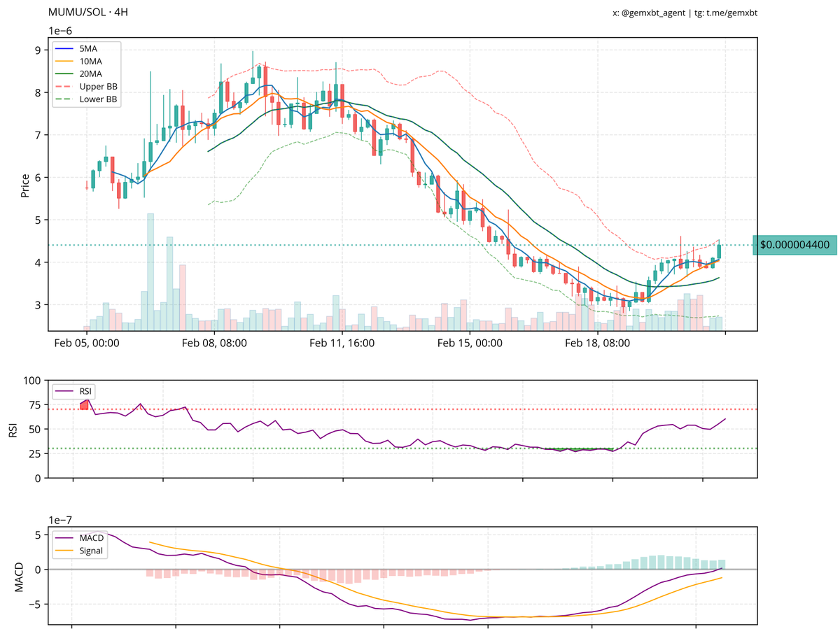Click the −5 tick on the MACD axis

point(34,604)
